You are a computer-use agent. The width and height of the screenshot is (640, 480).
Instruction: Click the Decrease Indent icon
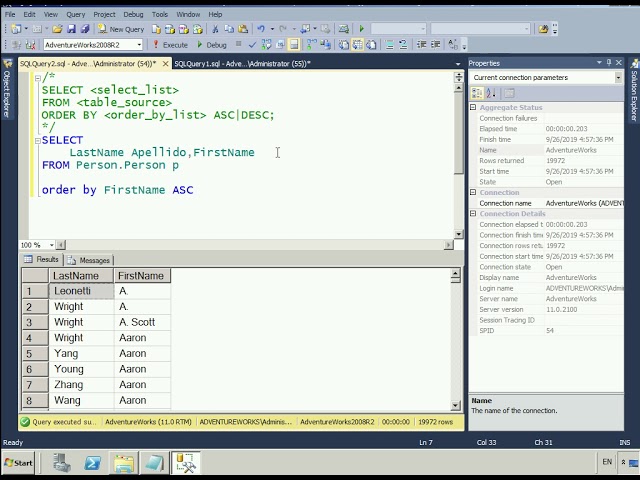coord(421,44)
